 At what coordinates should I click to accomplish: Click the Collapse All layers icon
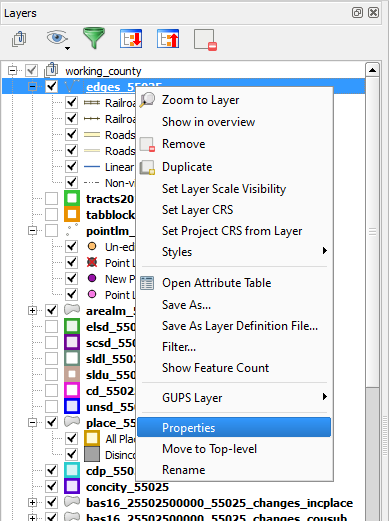coord(168,39)
